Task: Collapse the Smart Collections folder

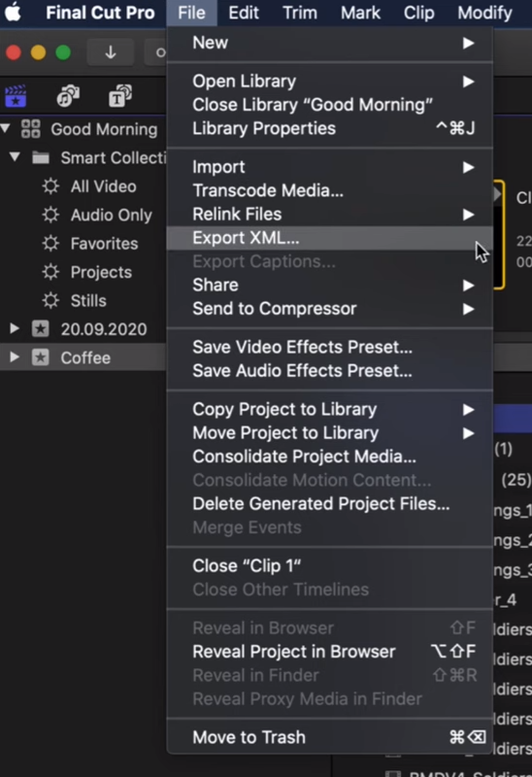Action: click(15, 157)
